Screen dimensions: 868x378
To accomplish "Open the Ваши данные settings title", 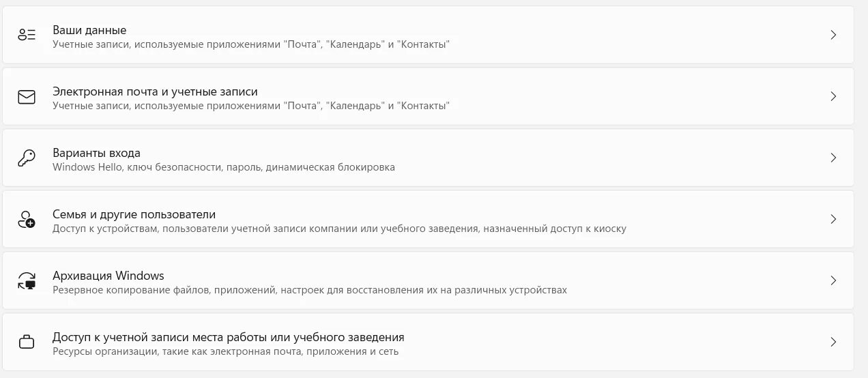I will pyautogui.click(x=89, y=30).
